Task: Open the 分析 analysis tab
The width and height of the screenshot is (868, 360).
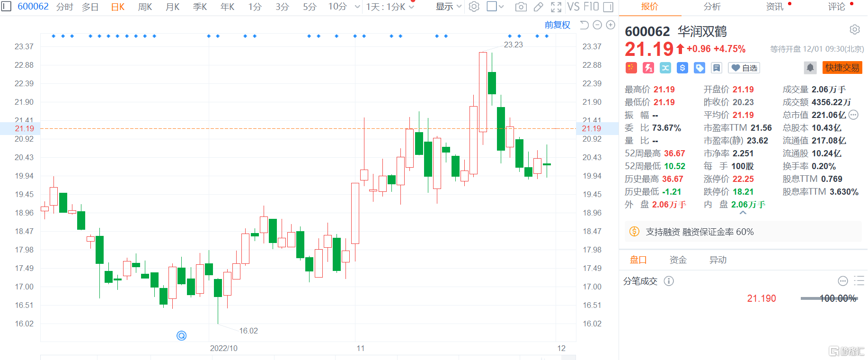Action: tap(712, 7)
